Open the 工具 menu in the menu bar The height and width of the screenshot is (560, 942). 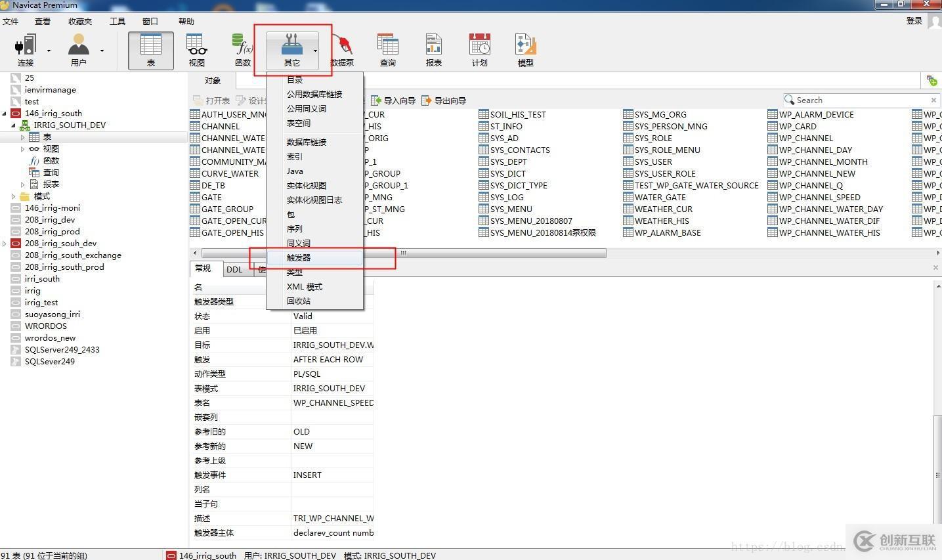(x=118, y=21)
